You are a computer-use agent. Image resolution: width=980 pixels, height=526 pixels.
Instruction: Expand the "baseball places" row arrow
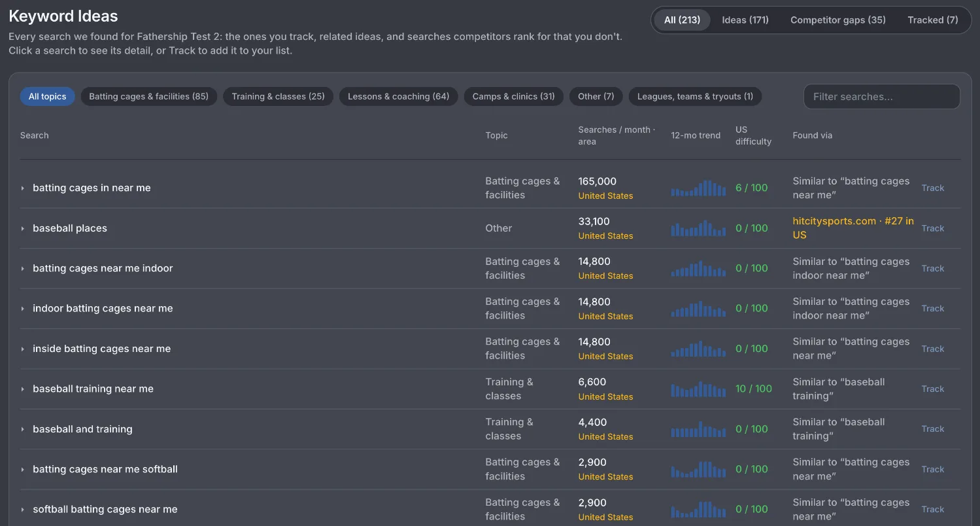coord(22,228)
